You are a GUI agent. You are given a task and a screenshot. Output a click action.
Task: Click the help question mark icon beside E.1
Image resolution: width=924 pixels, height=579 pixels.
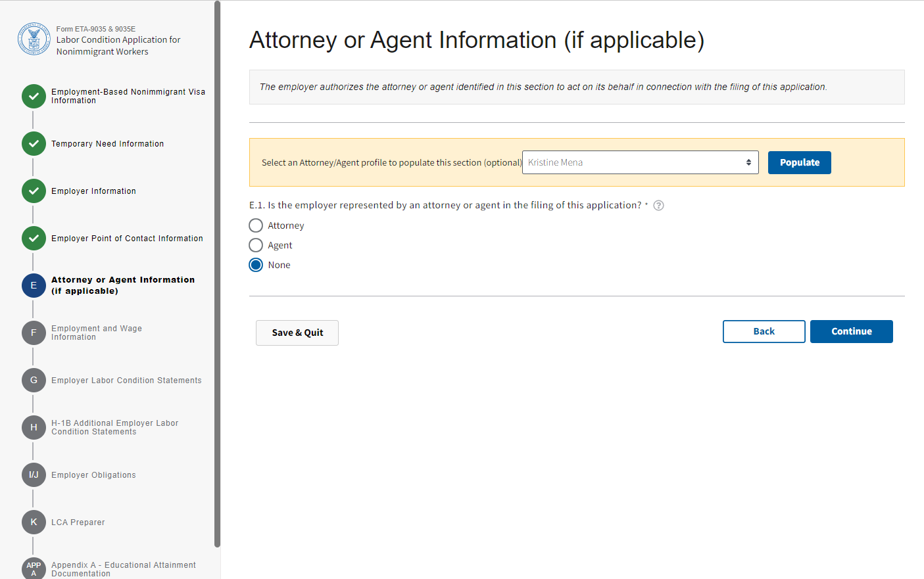[x=658, y=206]
